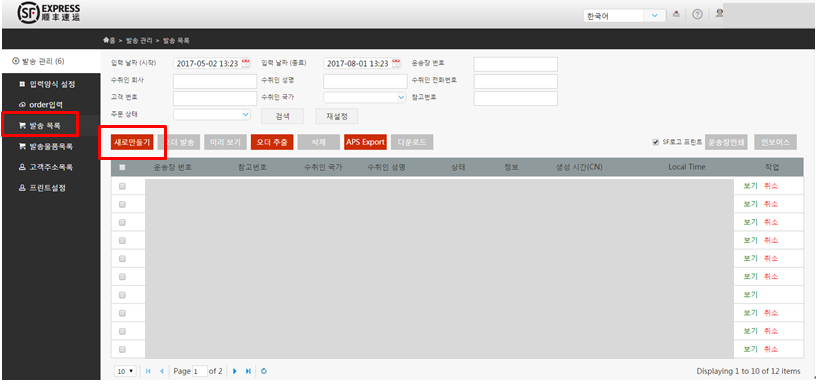Click the page number input box

pyautogui.click(x=199, y=371)
